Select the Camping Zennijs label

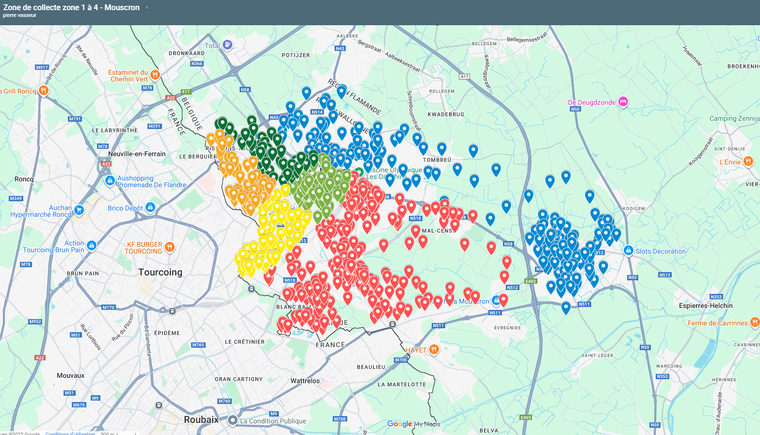coord(734,118)
